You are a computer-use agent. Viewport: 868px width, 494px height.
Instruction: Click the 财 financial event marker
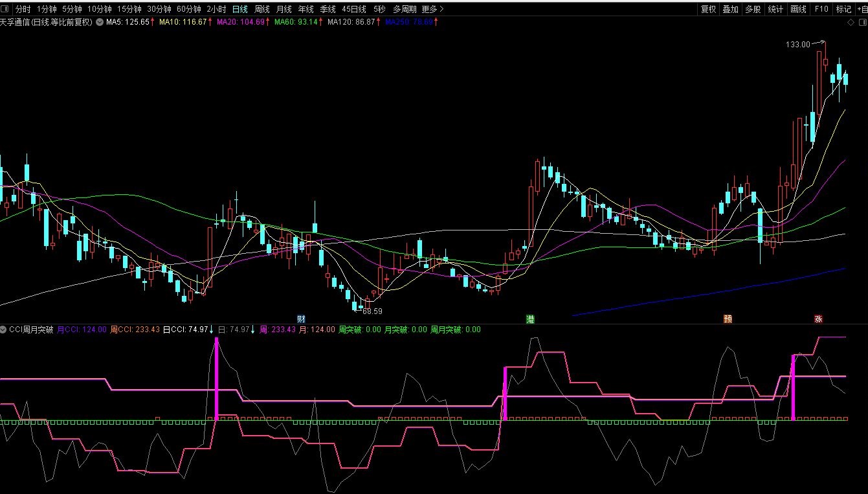[x=301, y=319]
